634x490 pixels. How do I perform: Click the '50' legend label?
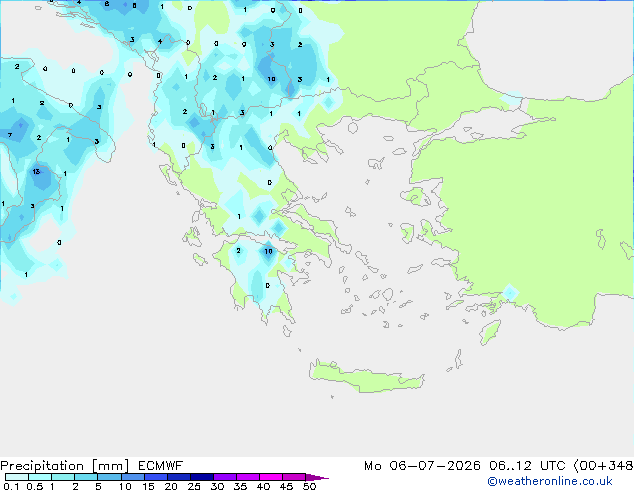click(x=309, y=486)
